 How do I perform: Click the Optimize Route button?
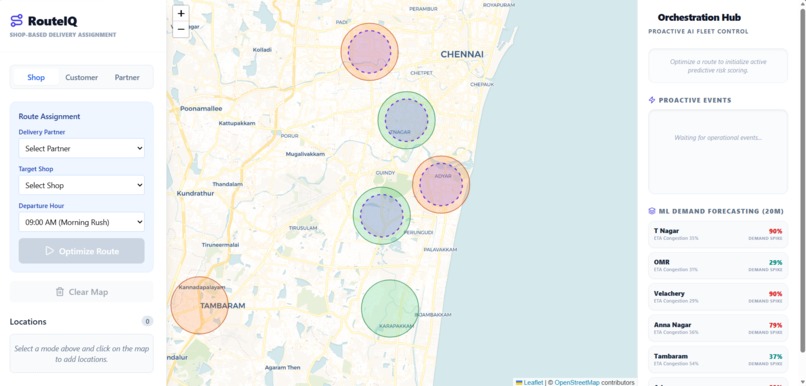coord(82,251)
